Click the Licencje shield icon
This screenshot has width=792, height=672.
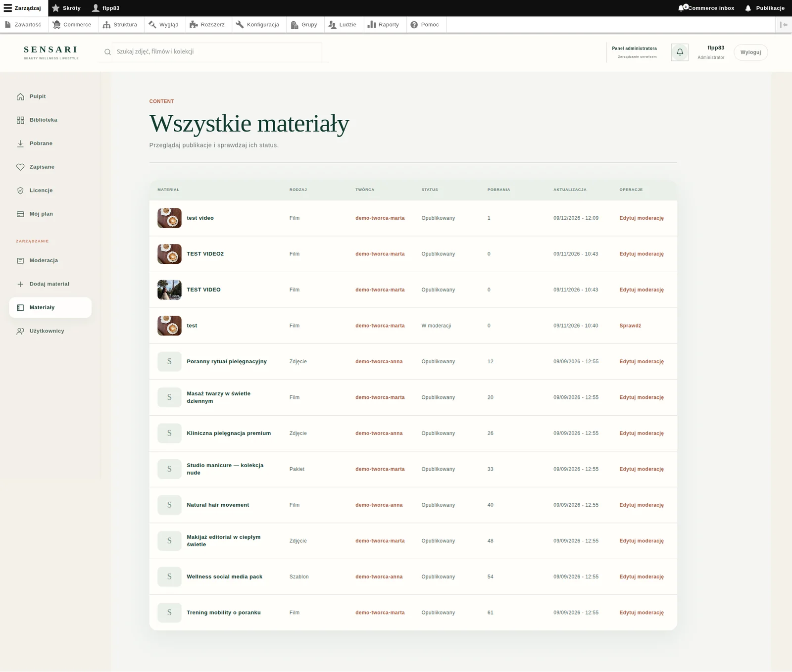[20, 191]
